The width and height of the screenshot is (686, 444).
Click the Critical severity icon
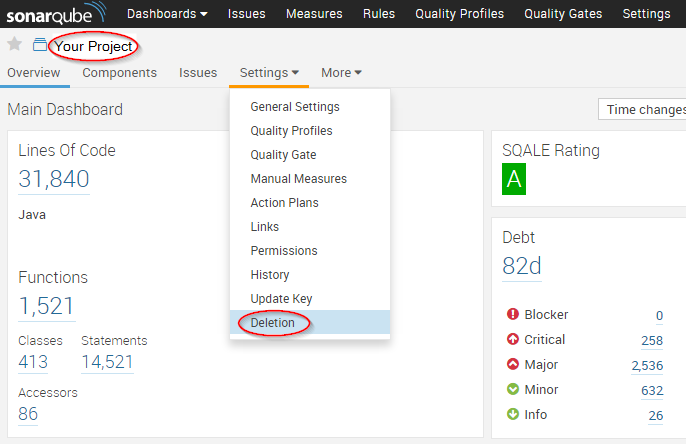pos(512,339)
